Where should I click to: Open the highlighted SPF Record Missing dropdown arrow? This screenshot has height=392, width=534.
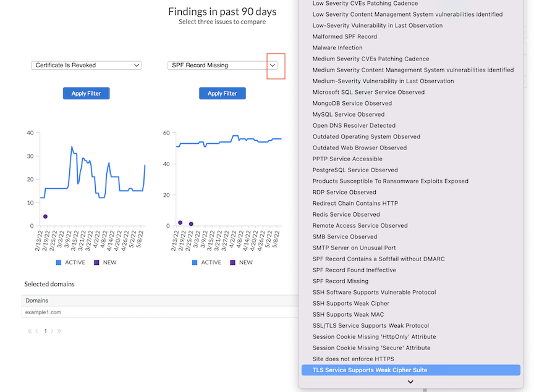(x=272, y=65)
